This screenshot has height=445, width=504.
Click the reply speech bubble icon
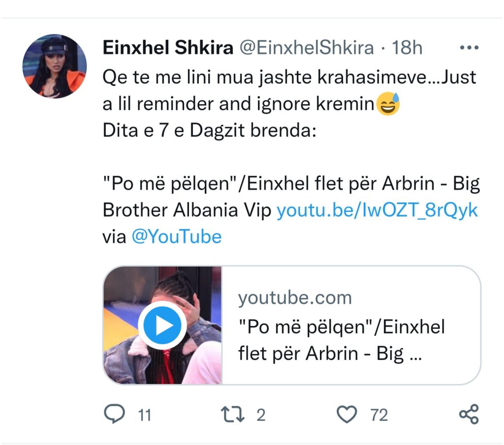[115, 415]
